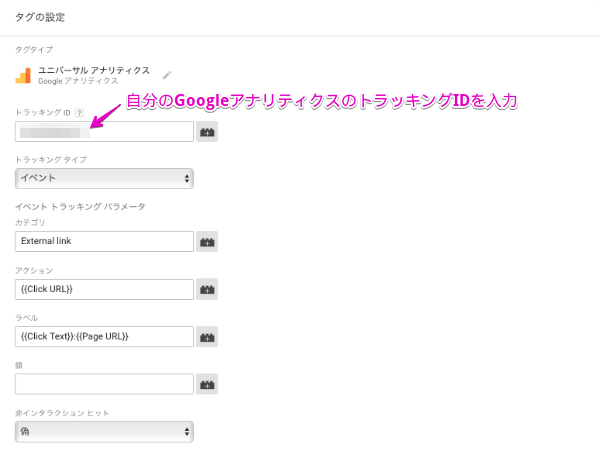The image size is (600, 458).
Task: Click the Google アナリティクス subtitle text
Action: [x=78, y=81]
